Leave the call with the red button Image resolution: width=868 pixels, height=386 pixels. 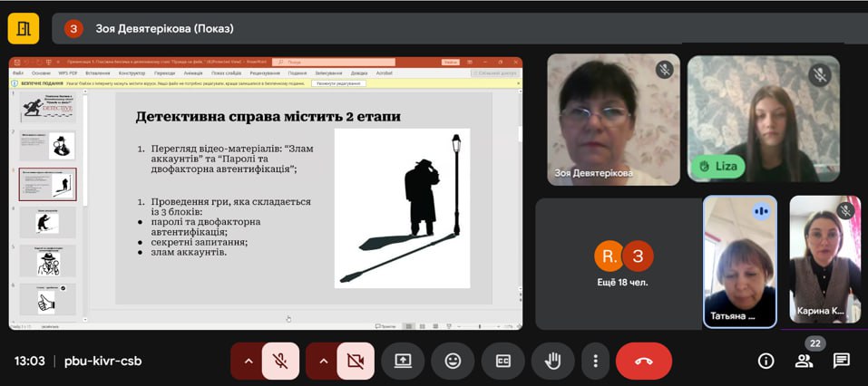coord(643,361)
